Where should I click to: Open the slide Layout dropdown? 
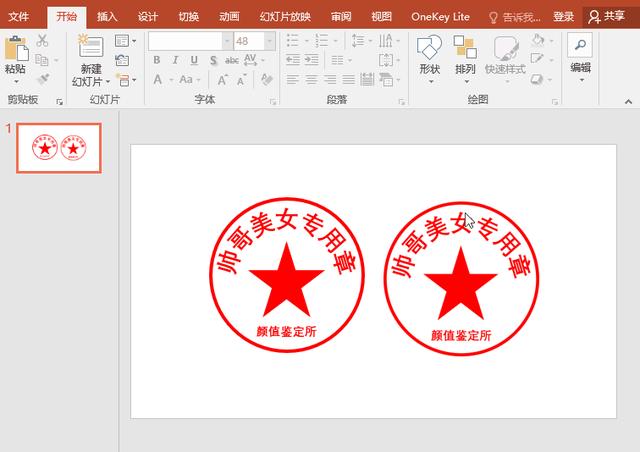pyautogui.click(x=124, y=41)
